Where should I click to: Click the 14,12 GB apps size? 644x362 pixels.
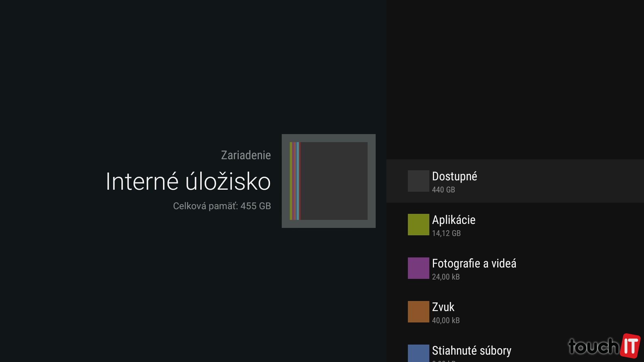[x=446, y=233]
